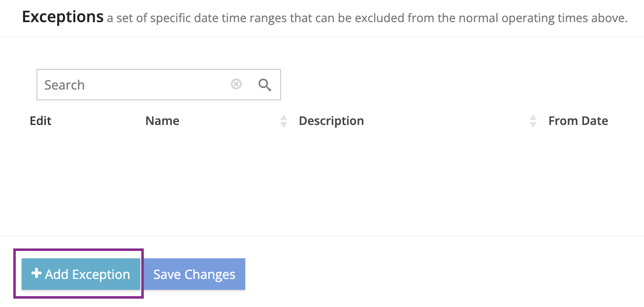Click the Exceptions section heading
This screenshot has width=644, height=307.
pos(63,17)
